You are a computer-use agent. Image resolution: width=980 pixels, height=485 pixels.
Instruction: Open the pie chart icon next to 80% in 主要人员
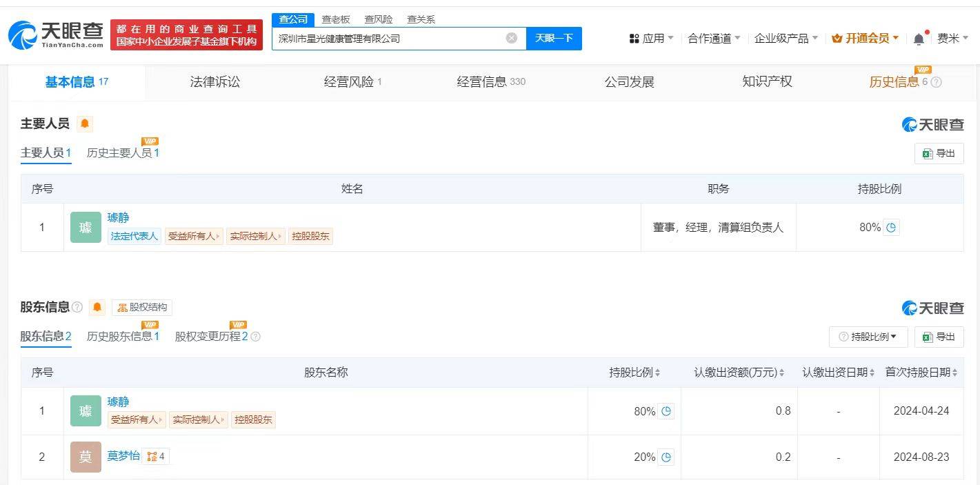pyautogui.click(x=891, y=227)
